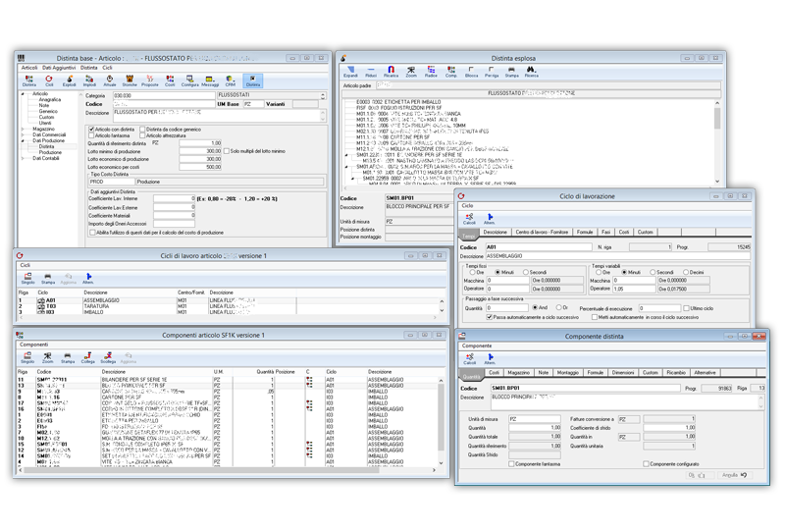Switch to Fasi tab in Ciclo di lavorazione

[605, 232]
